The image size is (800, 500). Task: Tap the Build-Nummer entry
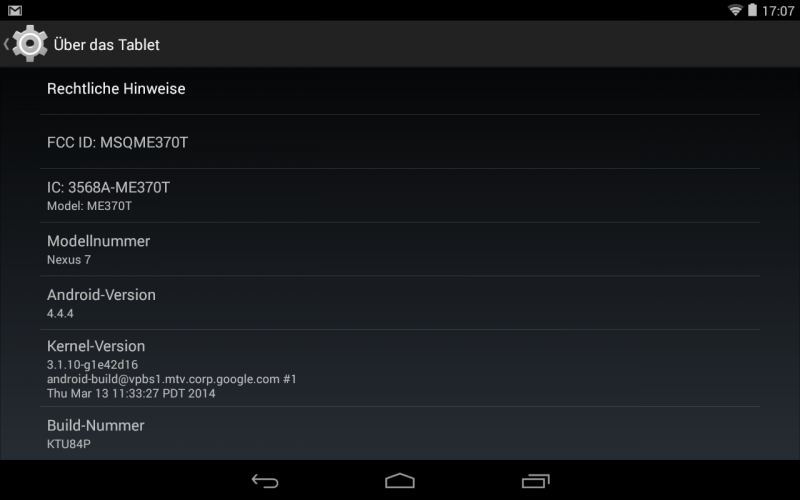(x=400, y=433)
